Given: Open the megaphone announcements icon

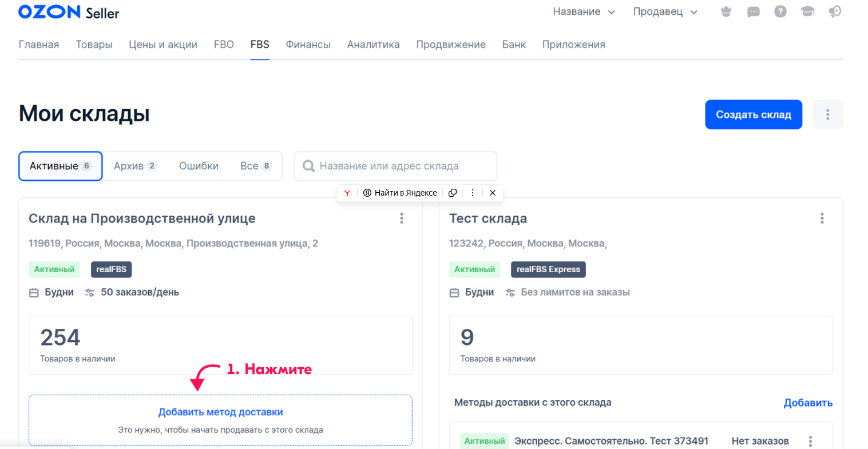Looking at the screenshot, I should (835, 12).
